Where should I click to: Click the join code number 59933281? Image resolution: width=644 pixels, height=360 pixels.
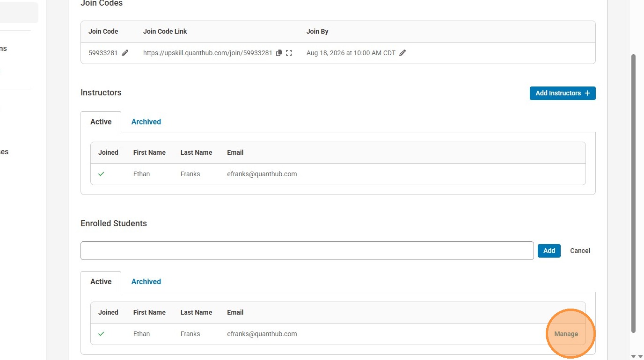(103, 53)
